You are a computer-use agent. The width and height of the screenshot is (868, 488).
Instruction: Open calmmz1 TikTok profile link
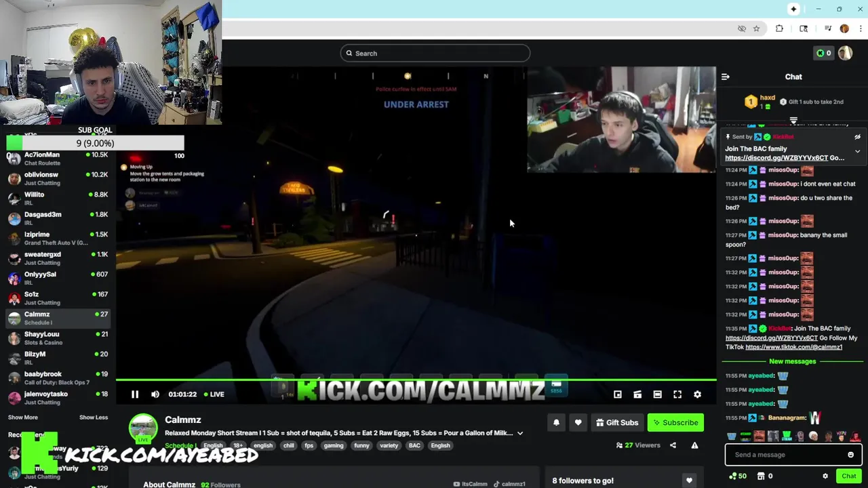[x=509, y=485]
